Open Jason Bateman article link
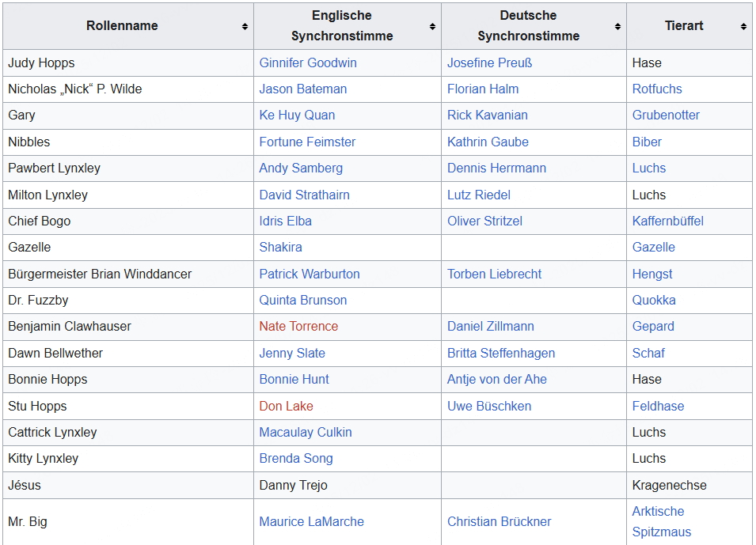The image size is (756, 545). [302, 89]
